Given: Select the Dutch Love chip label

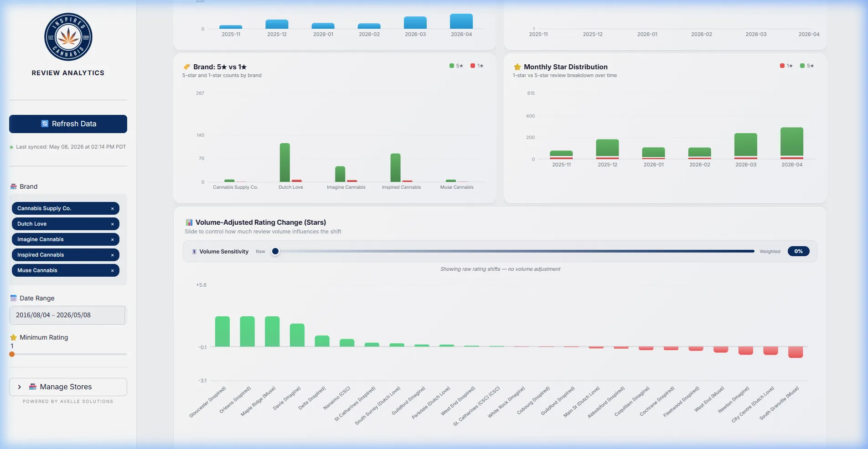Looking at the screenshot, I should tap(32, 224).
